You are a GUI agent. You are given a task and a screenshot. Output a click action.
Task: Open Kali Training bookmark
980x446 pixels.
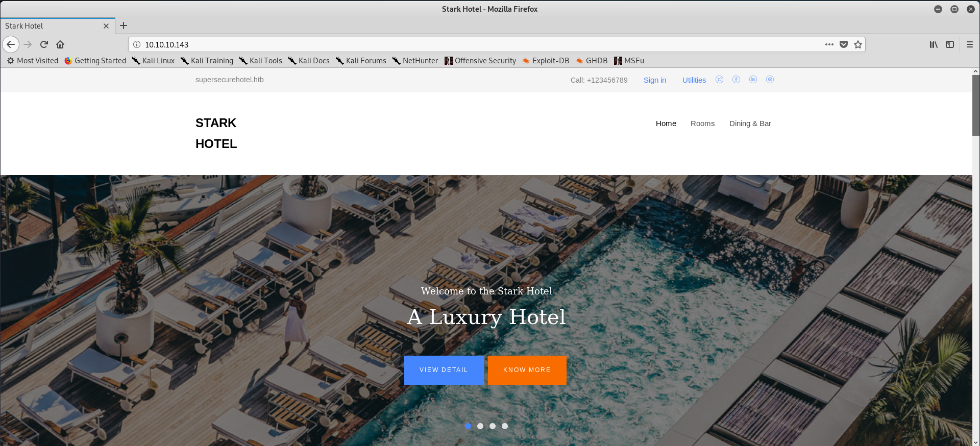click(207, 61)
